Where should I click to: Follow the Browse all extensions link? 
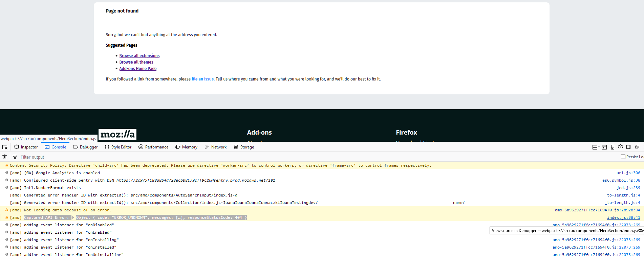click(139, 56)
